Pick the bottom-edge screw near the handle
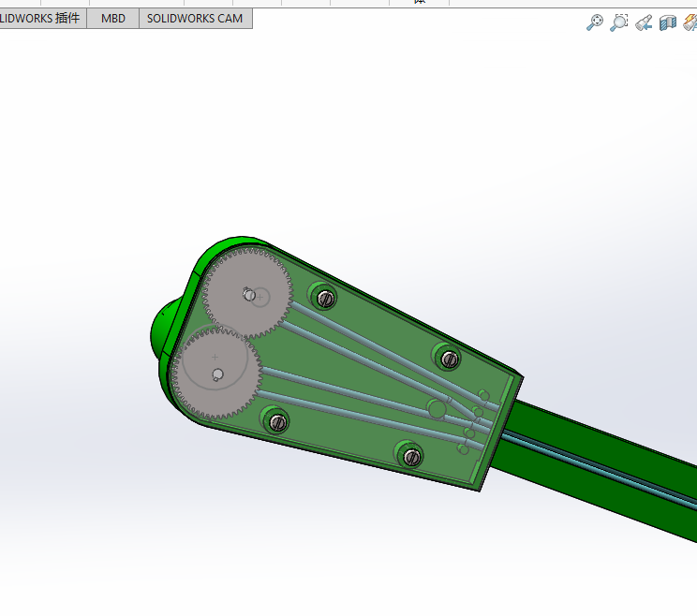 (411, 457)
